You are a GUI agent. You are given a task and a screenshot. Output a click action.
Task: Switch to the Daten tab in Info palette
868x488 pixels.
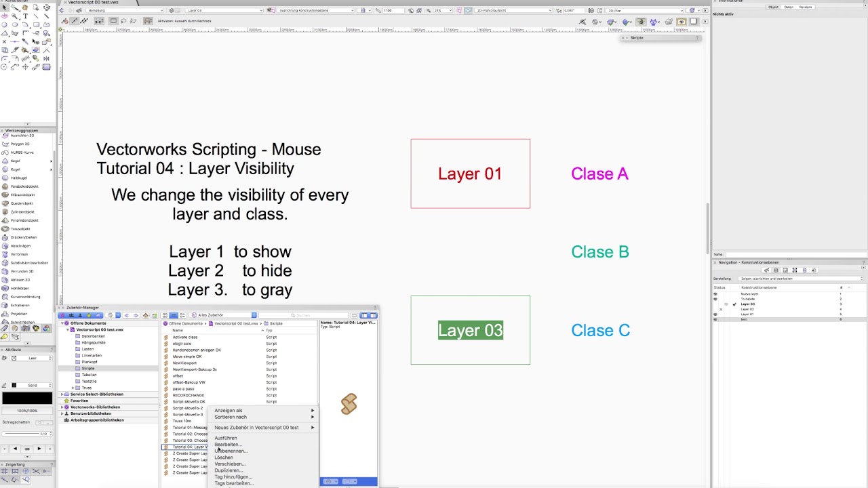coord(789,7)
